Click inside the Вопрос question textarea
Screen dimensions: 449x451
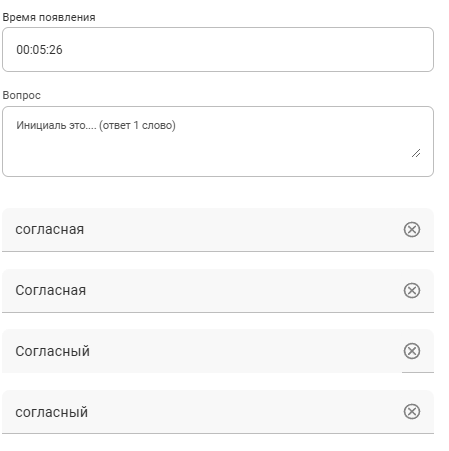218,141
